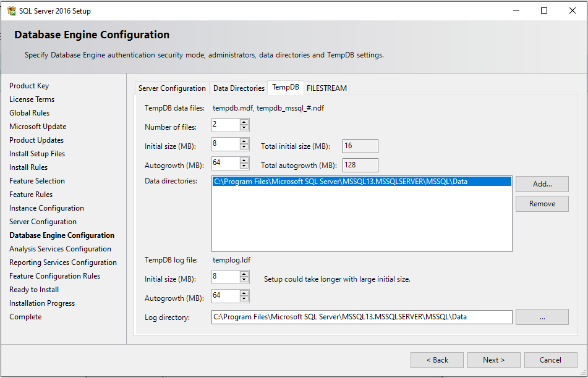Click Product Key in the steps list
588x378 pixels.
[29, 86]
